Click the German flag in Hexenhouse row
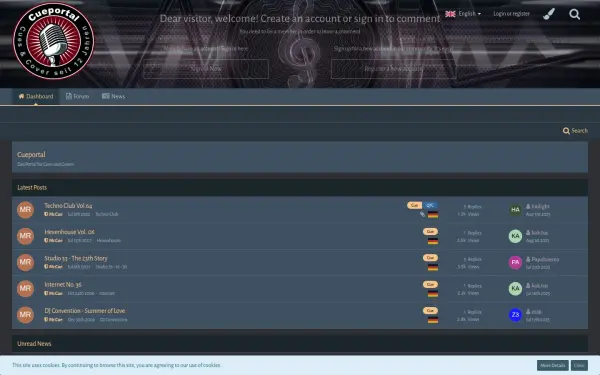The width and height of the screenshot is (600, 375). click(x=433, y=241)
